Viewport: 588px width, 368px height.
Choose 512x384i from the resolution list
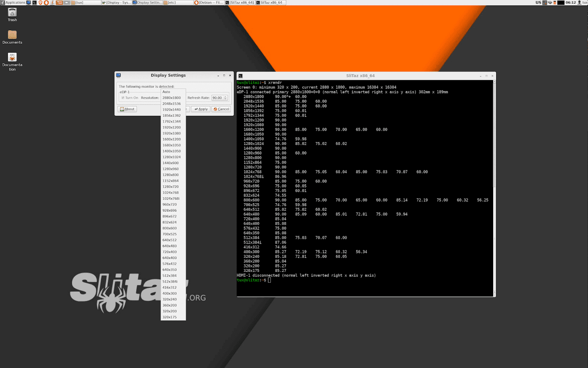click(x=173, y=282)
